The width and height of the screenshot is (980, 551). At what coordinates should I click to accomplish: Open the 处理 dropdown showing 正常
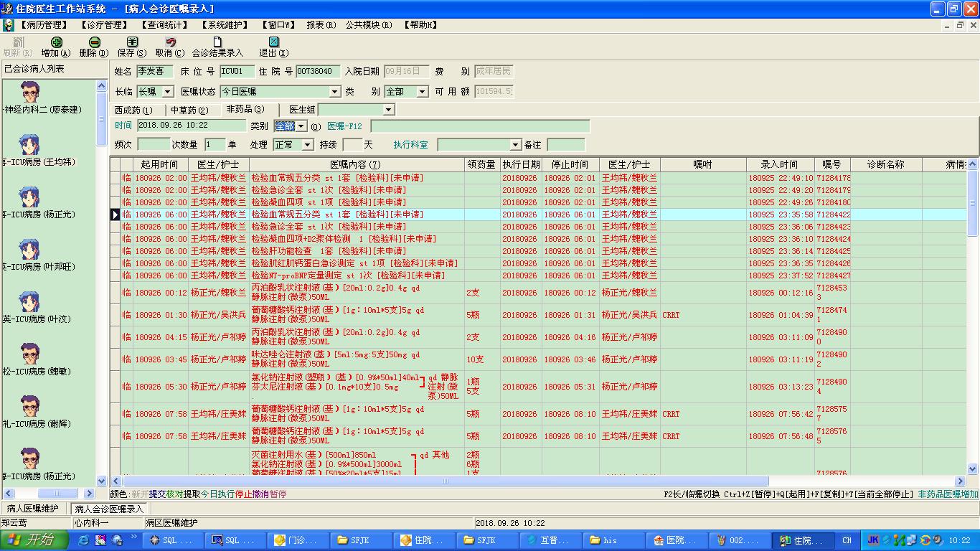(308, 145)
